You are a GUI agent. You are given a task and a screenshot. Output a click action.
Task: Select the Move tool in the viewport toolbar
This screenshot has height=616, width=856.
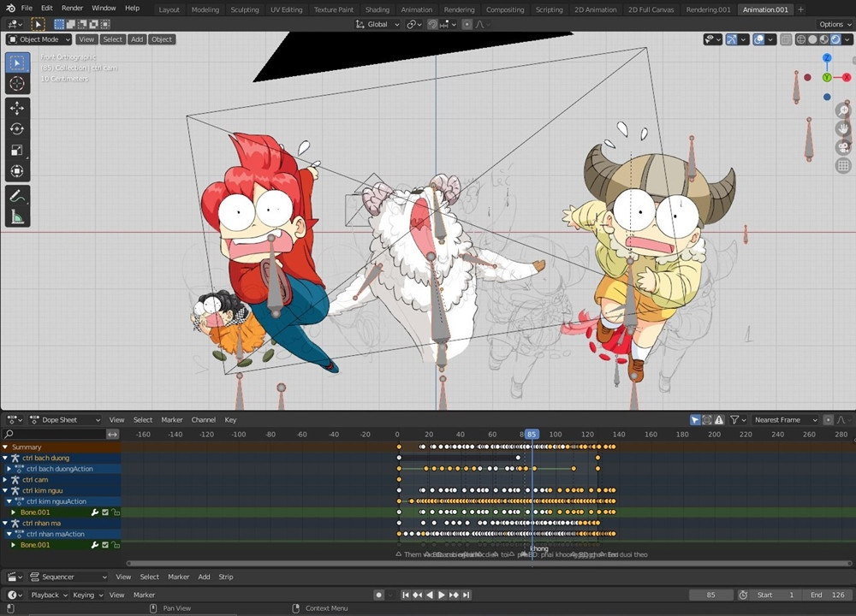tap(17, 108)
